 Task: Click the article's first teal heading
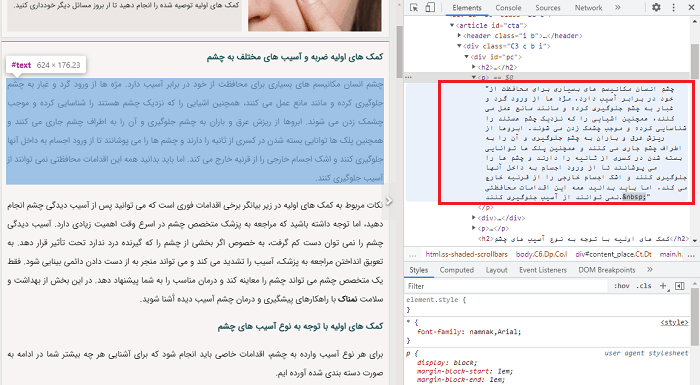295,57
